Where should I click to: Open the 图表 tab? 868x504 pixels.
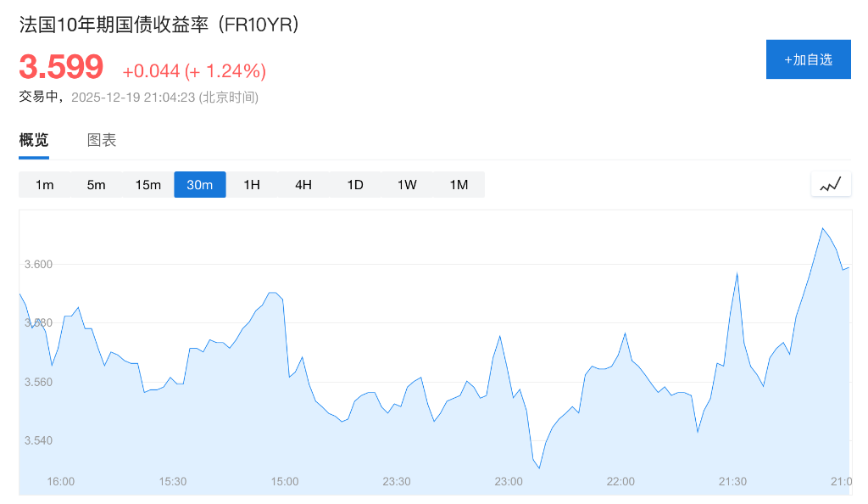102,140
